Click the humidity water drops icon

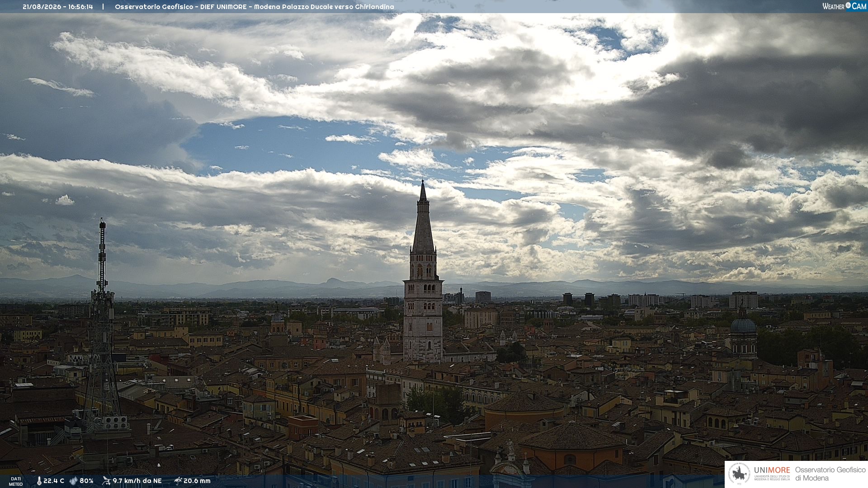pyautogui.click(x=73, y=481)
